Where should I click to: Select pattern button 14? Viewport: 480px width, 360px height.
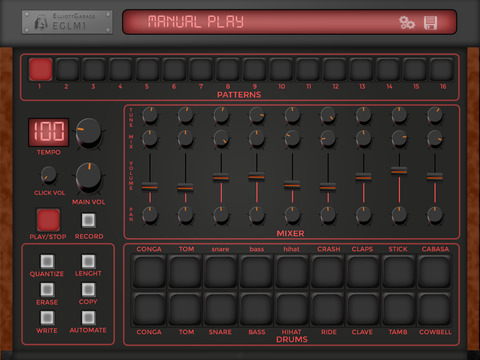[388, 69]
